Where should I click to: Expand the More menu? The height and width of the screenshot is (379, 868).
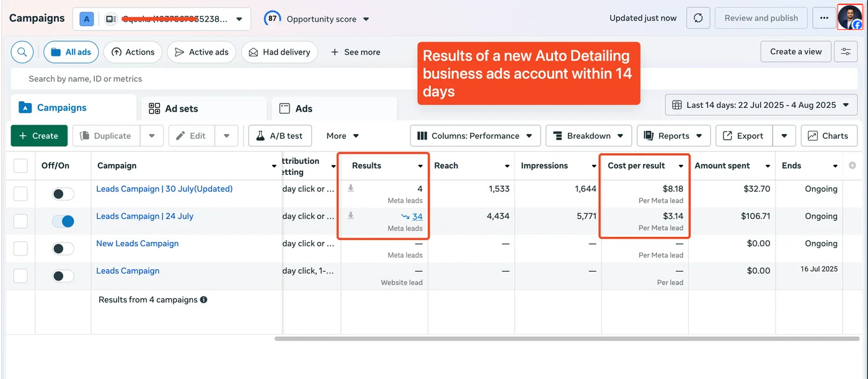343,136
